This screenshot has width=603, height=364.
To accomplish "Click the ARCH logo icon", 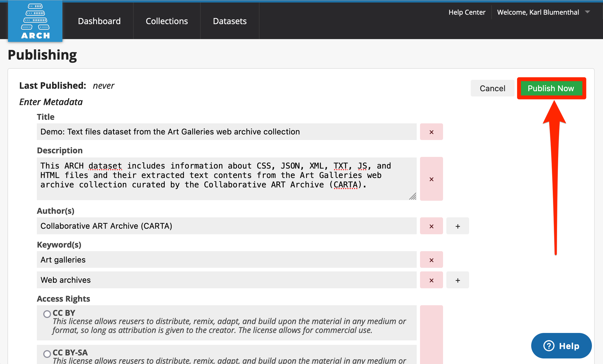I will coord(35,21).
